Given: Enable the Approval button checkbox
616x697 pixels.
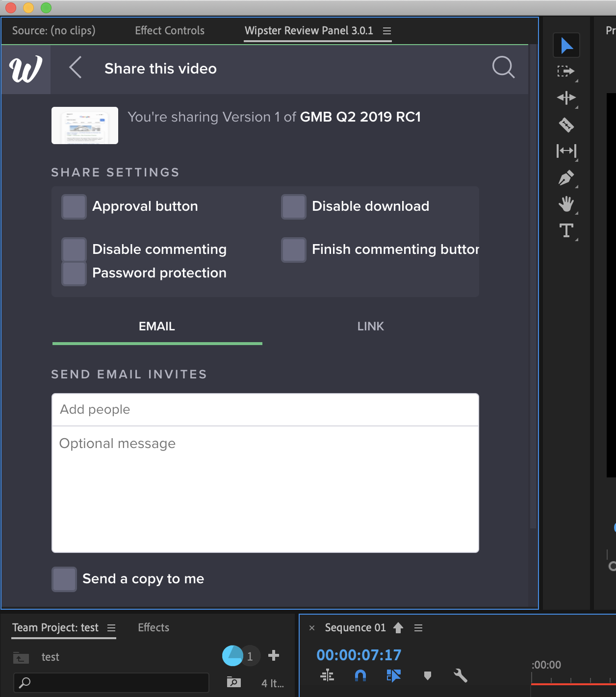Looking at the screenshot, I should pos(74,207).
